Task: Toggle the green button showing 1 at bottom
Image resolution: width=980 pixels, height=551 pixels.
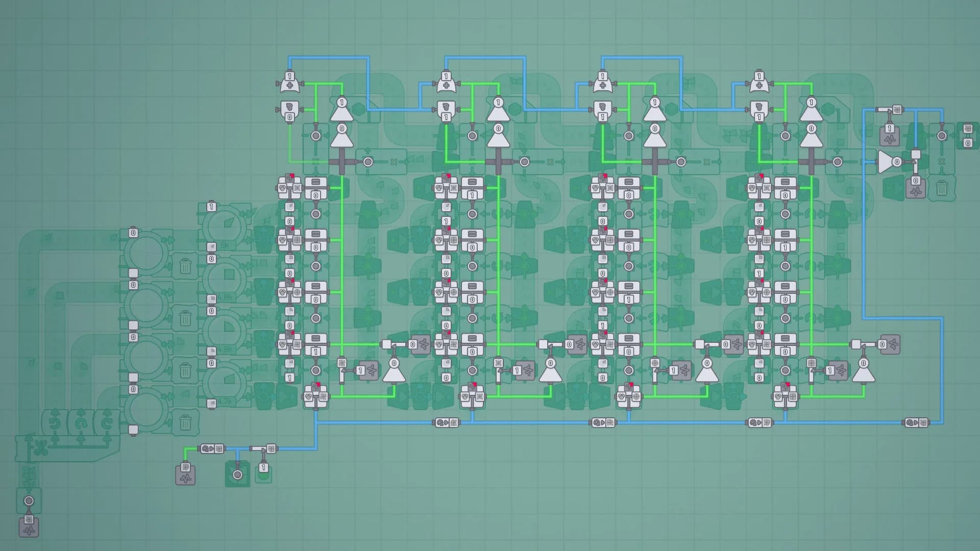Action: 263,472
